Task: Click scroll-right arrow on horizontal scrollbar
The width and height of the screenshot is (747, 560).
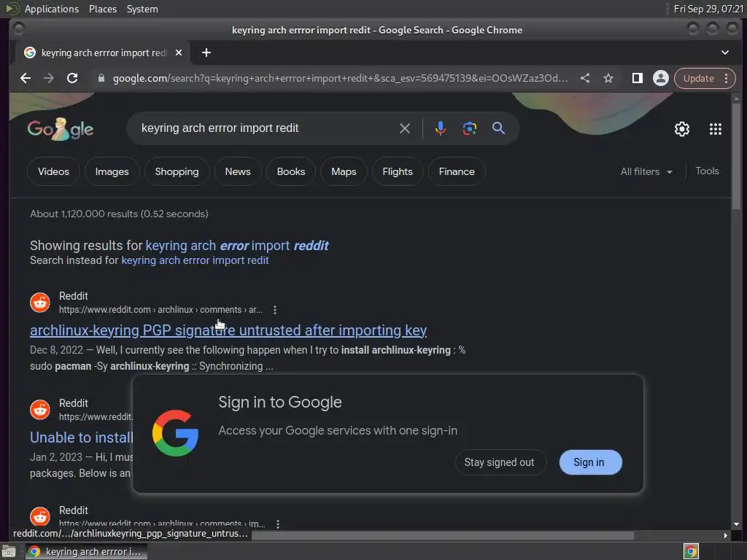Action: tap(726, 535)
